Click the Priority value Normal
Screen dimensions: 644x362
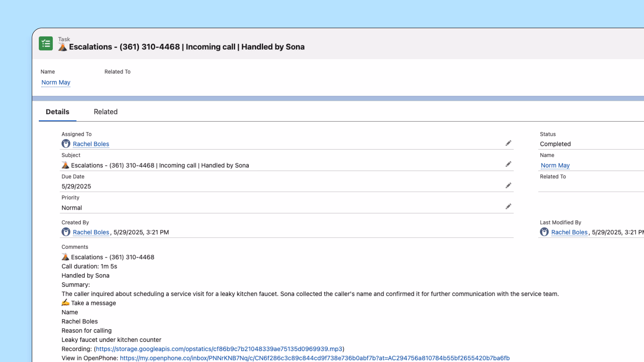coord(72,208)
